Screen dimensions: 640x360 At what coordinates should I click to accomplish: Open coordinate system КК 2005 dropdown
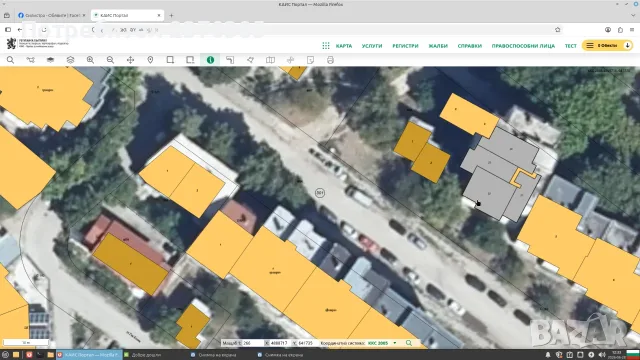[382, 343]
